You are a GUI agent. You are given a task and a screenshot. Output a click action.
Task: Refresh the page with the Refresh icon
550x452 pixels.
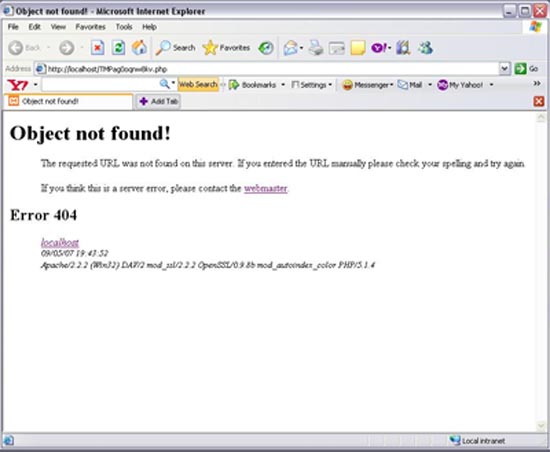click(118, 47)
